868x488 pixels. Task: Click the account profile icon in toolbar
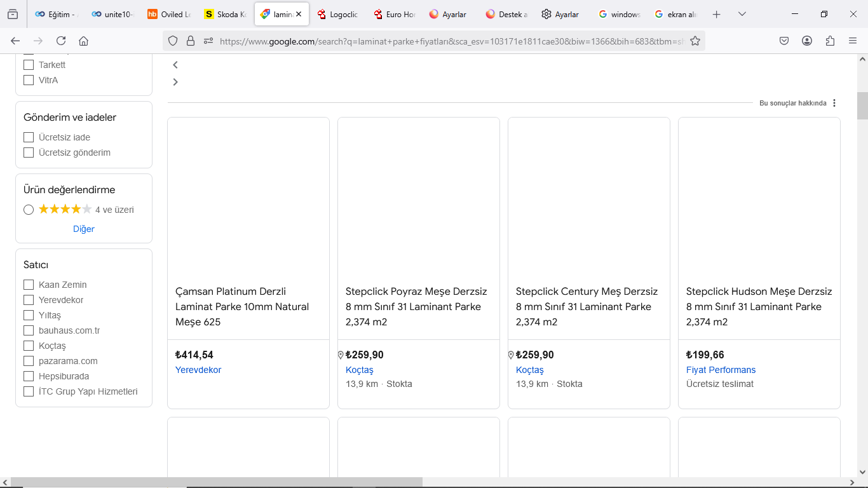click(807, 41)
